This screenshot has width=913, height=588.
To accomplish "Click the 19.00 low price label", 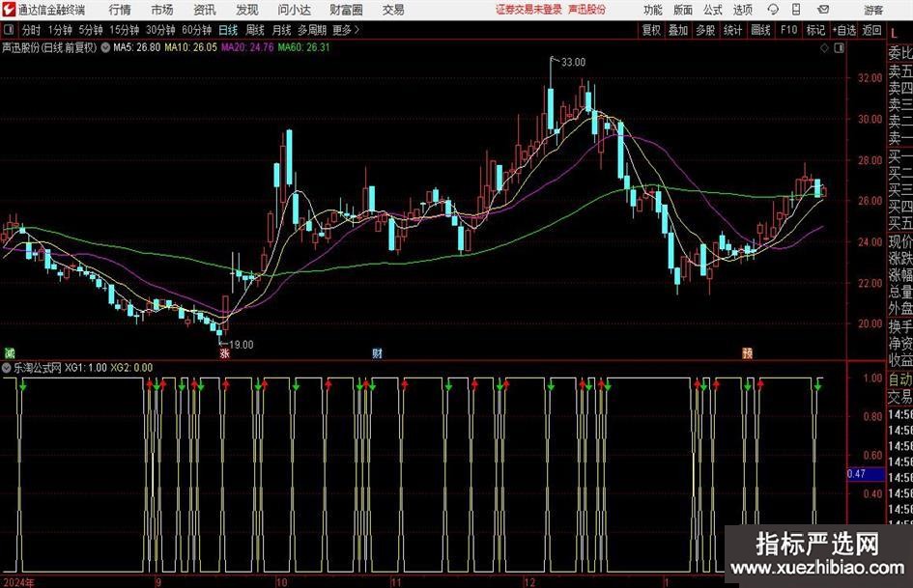I will click(242, 345).
